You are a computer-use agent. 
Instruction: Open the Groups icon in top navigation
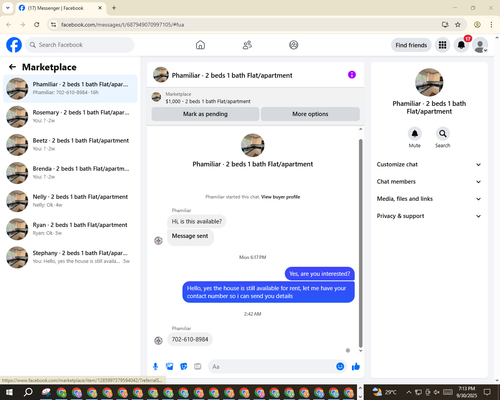[294, 45]
